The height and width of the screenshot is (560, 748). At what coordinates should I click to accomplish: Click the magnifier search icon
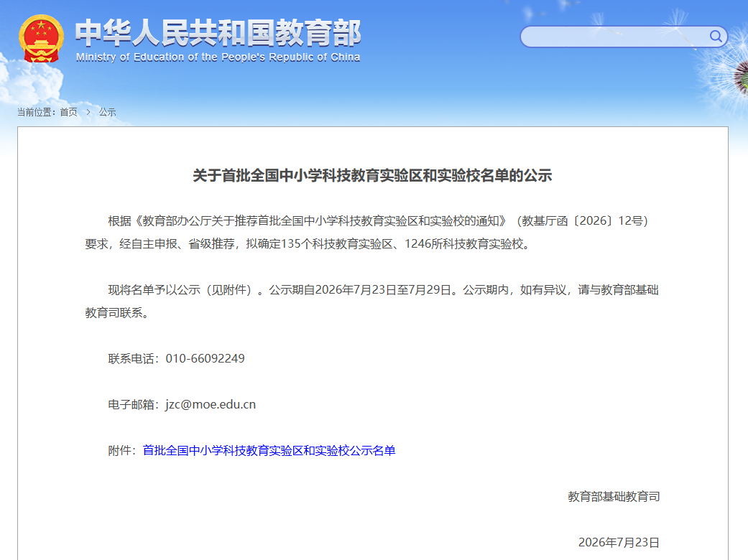[x=715, y=36]
